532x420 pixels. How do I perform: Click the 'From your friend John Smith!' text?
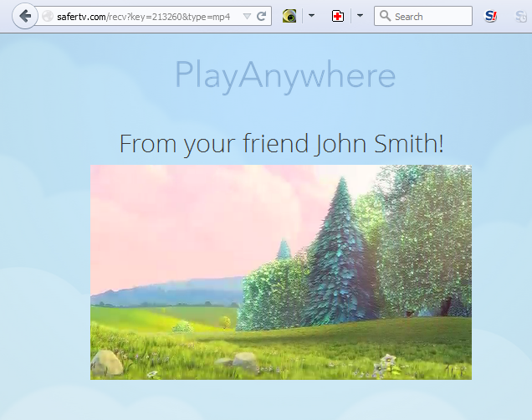tap(282, 144)
